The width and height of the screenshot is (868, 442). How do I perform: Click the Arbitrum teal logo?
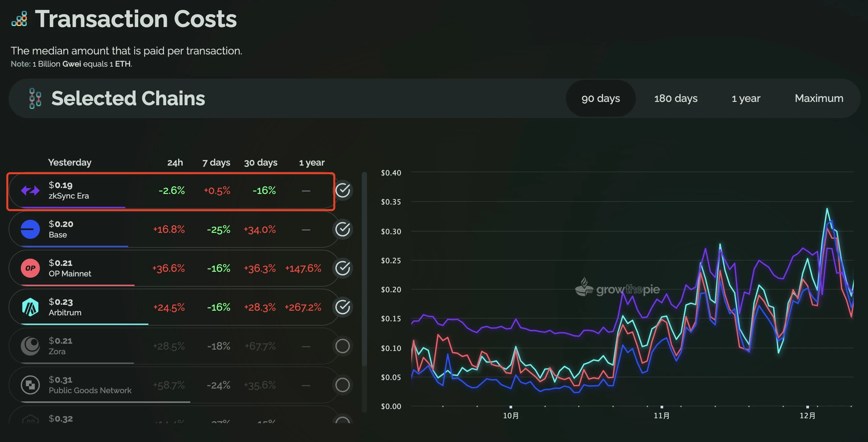click(x=30, y=307)
